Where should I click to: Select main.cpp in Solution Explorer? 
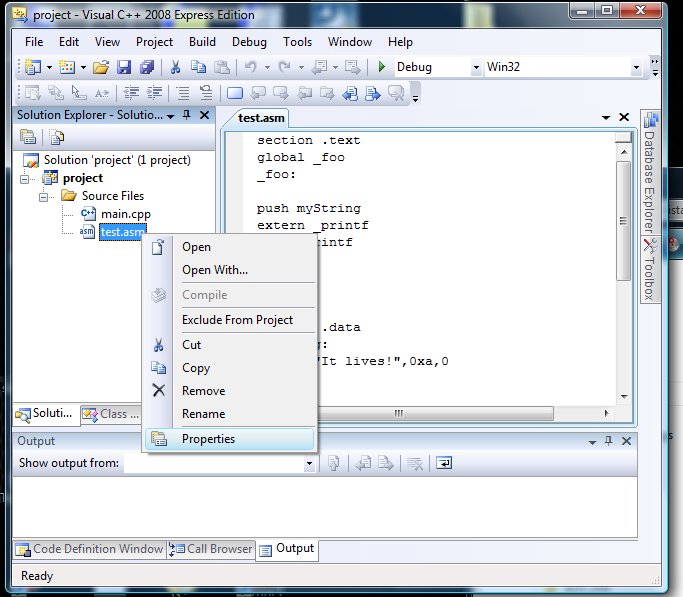point(125,214)
